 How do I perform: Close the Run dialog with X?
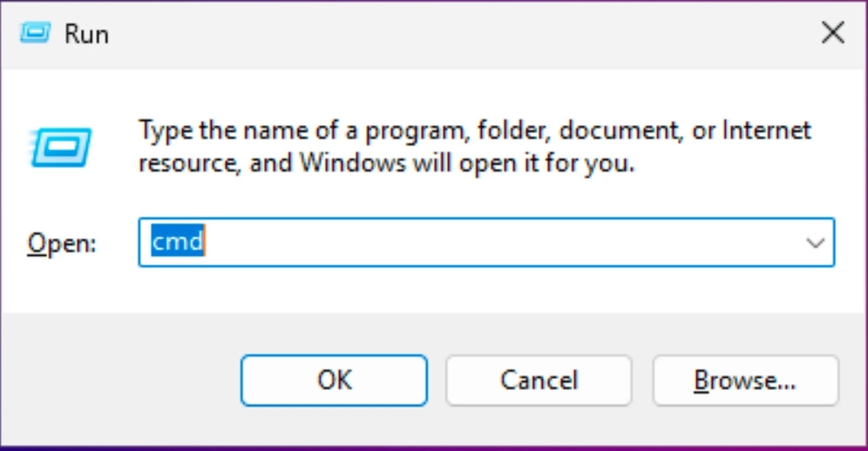(832, 33)
